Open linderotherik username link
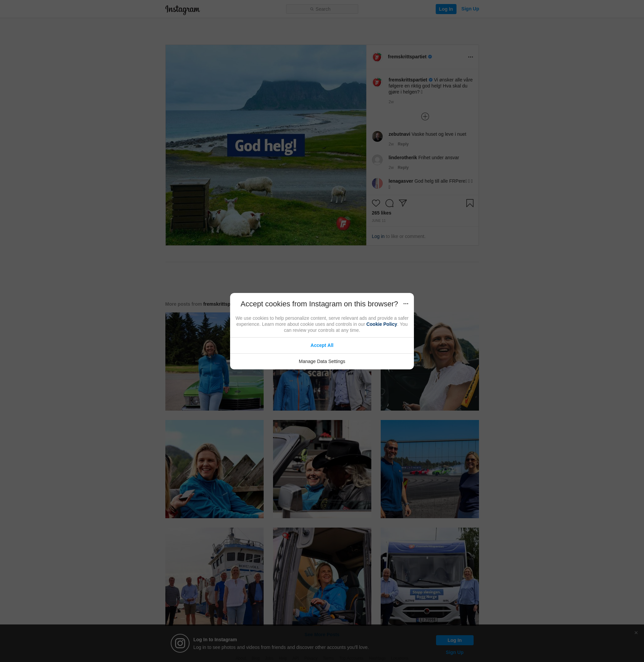The width and height of the screenshot is (644, 662). (402, 158)
